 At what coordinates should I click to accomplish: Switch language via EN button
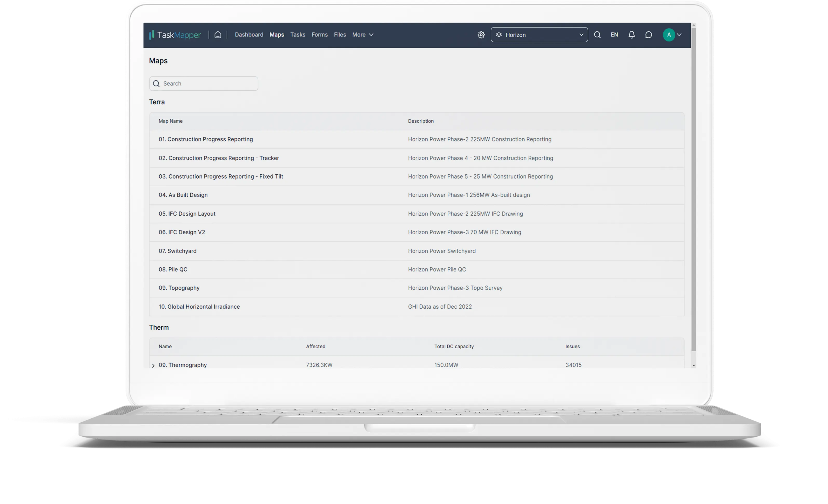point(614,35)
